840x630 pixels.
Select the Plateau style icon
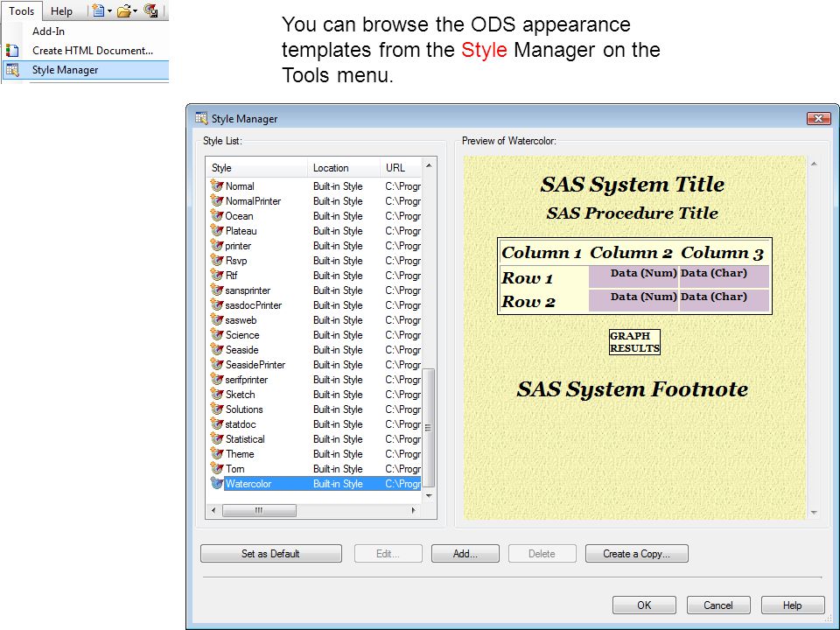(216, 230)
